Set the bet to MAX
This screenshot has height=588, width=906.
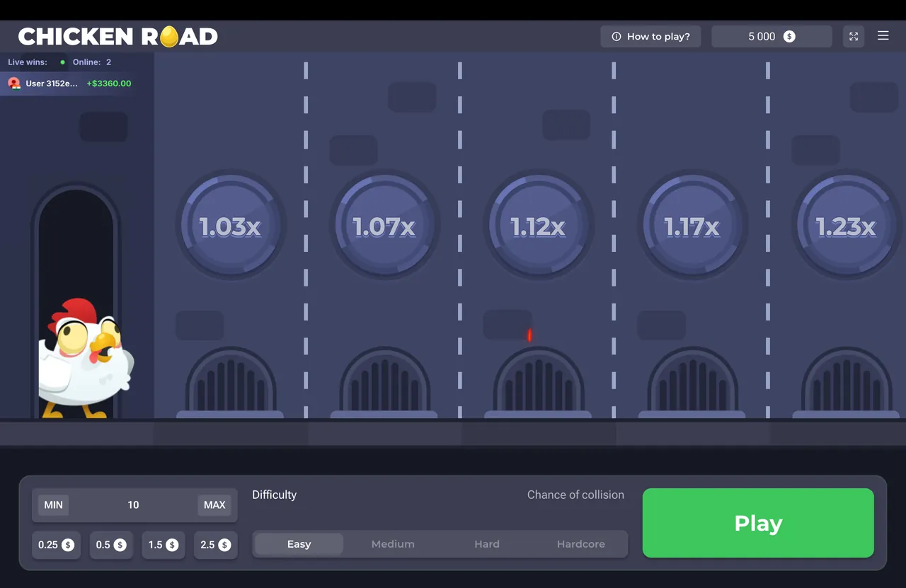(x=214, y=505)
